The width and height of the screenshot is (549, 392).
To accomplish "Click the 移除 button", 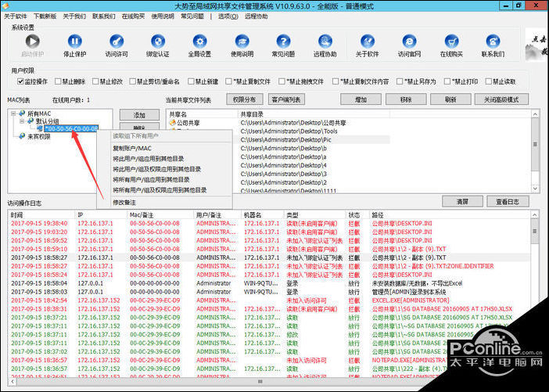I will click(x=406, y=99).
